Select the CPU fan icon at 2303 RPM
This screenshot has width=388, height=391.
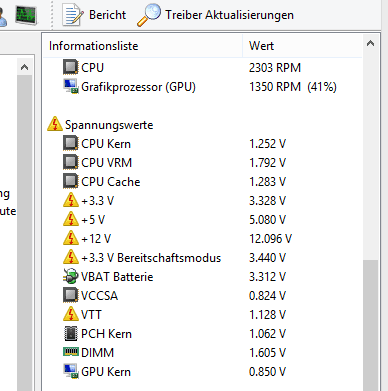point(71,67)
